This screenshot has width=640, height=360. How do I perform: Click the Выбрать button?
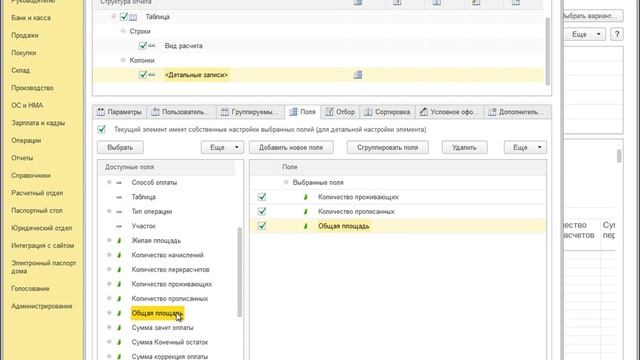tap(120, 147)
